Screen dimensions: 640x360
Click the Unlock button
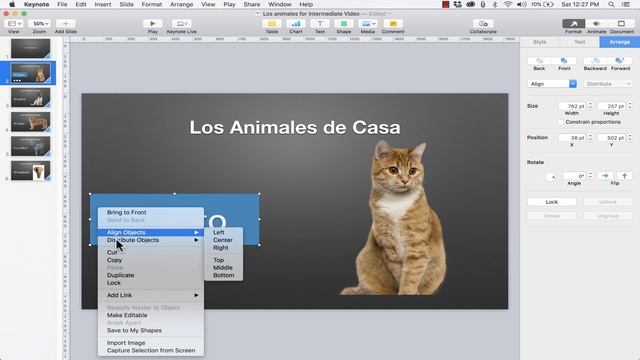click(608, 202)
